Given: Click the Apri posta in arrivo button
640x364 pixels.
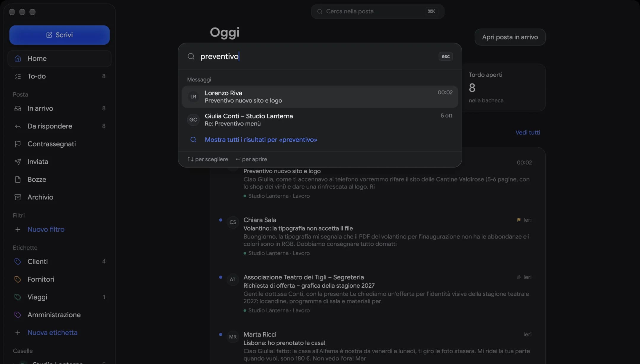Looking at the screenshot, I should click(510, 37).
